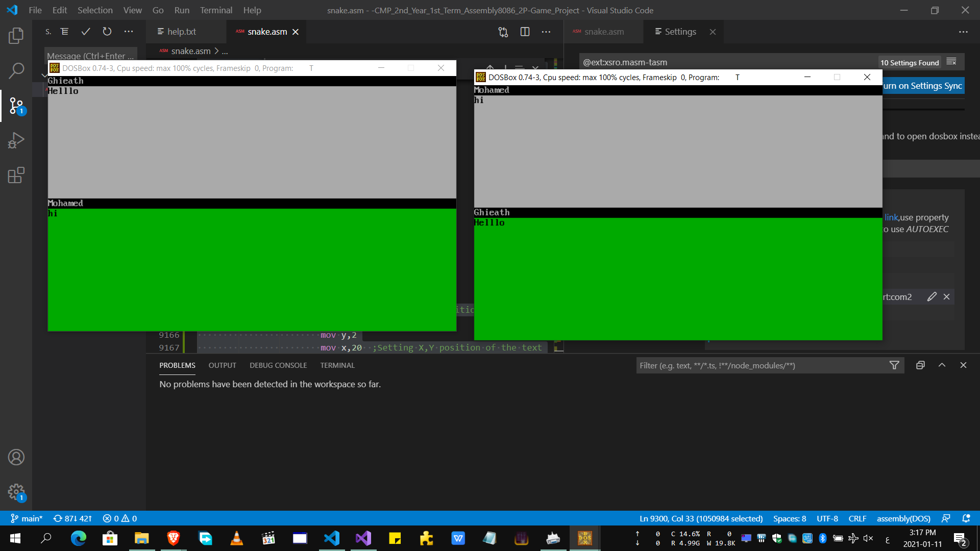Open the Explorer view in activity bar

tap(16, 36)
